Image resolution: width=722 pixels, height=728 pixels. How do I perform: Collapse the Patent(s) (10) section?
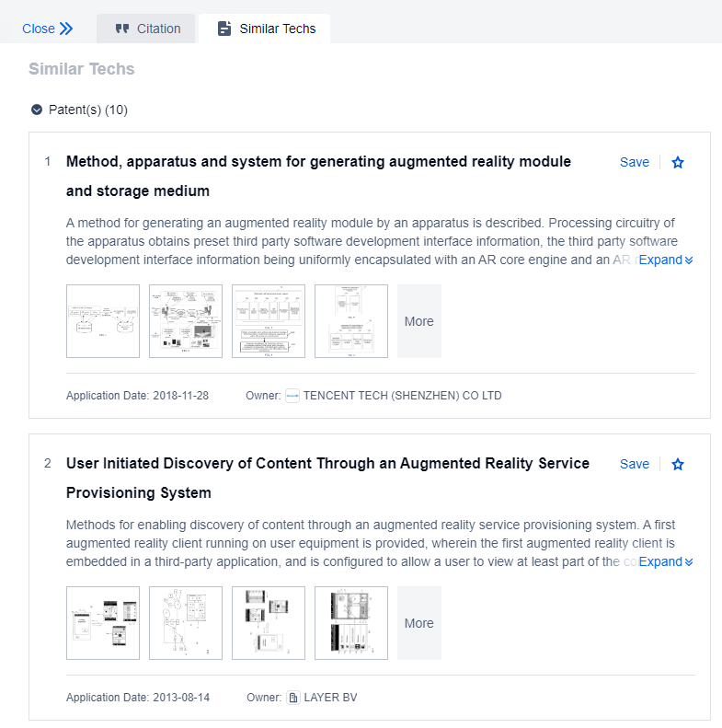click(37, 110)
